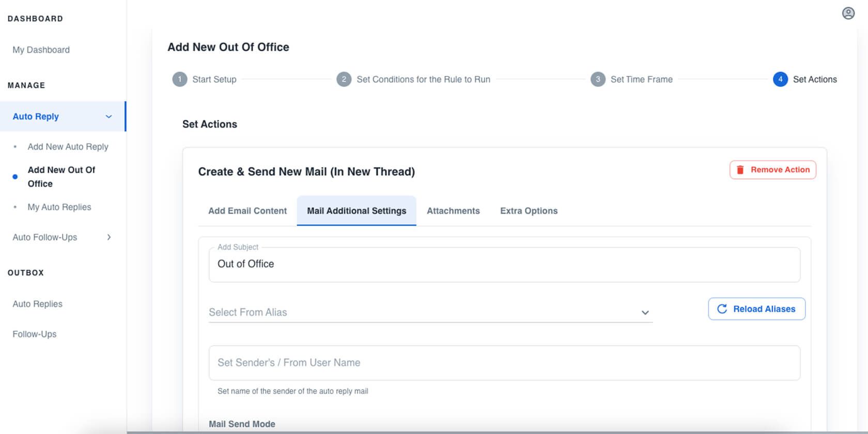This screenshot has width=868, height=434.
Task: Click the Out of Office subject field
Action: coord(504,265)
